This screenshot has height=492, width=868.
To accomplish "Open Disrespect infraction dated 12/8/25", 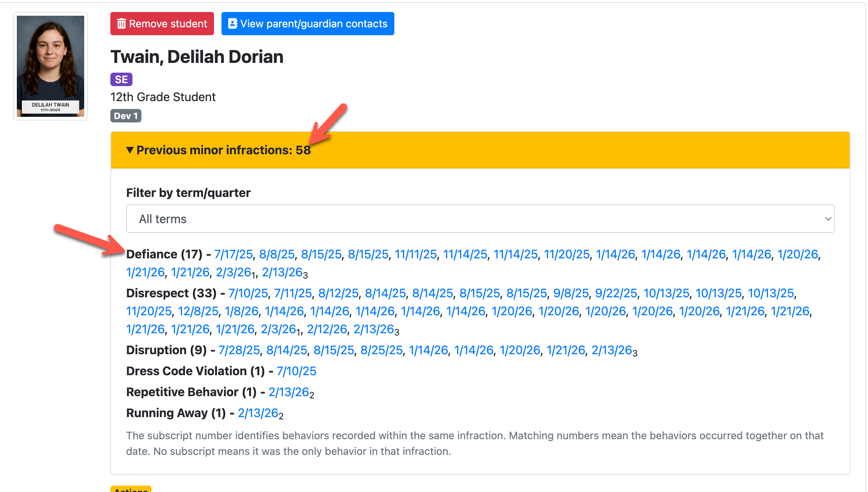I will 198,311.
